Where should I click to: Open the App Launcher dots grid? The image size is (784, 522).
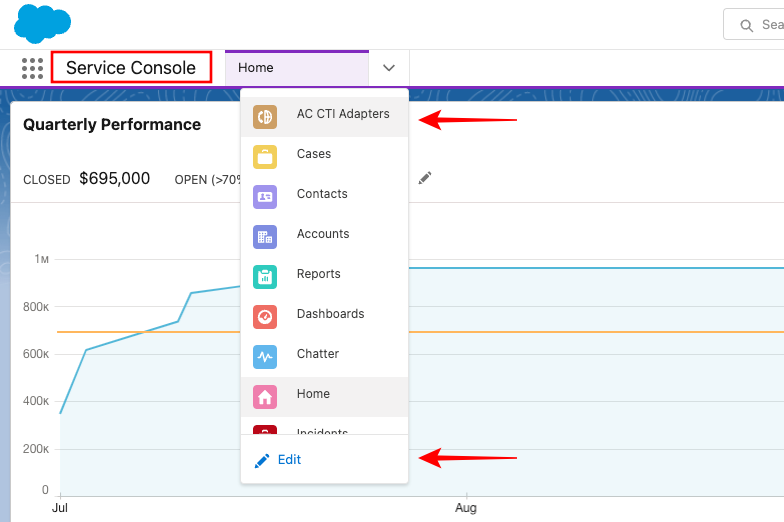(x=32, y=68)
